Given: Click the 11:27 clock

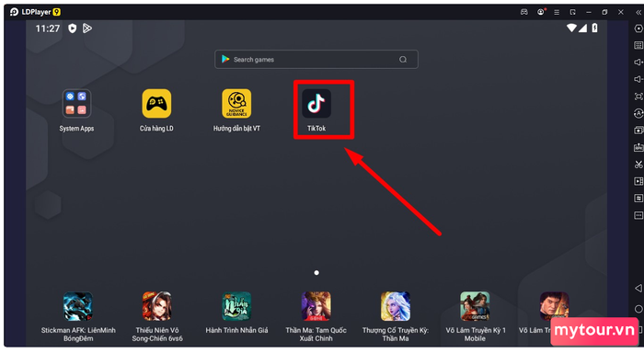Looking at the screenshot, I should tap(48, 28).
